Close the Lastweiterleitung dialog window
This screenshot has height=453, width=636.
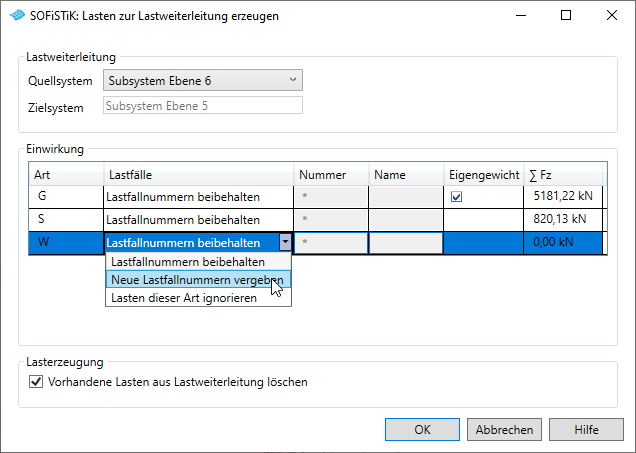611,16
